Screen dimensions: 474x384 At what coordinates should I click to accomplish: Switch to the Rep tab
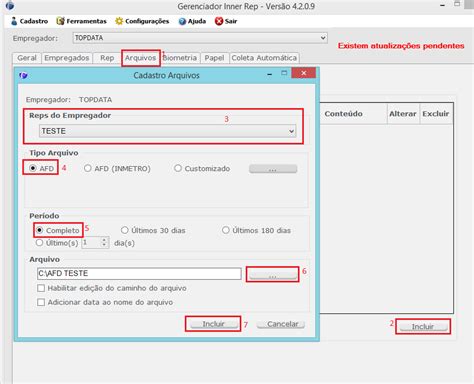coord(107,58)
